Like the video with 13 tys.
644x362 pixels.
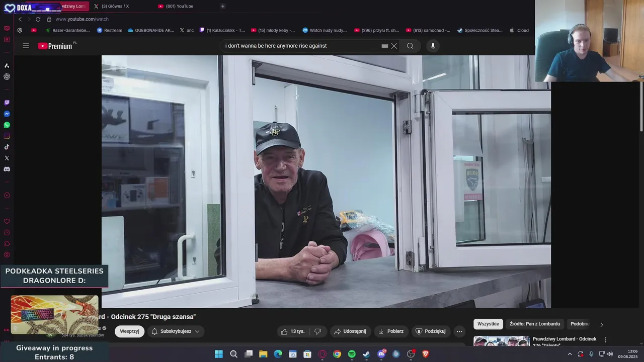[x=293, y=331]
